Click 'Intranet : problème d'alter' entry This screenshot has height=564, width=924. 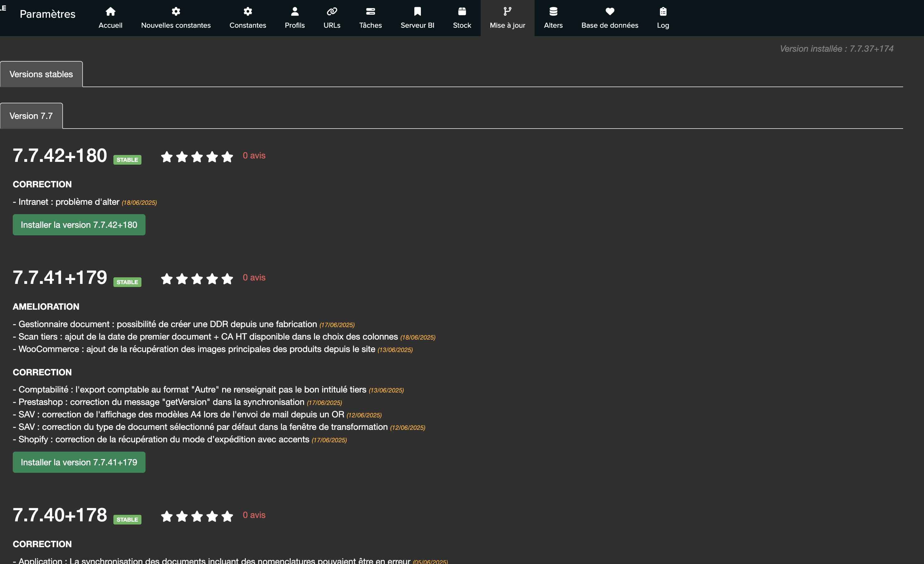click(x=85, y=202)
